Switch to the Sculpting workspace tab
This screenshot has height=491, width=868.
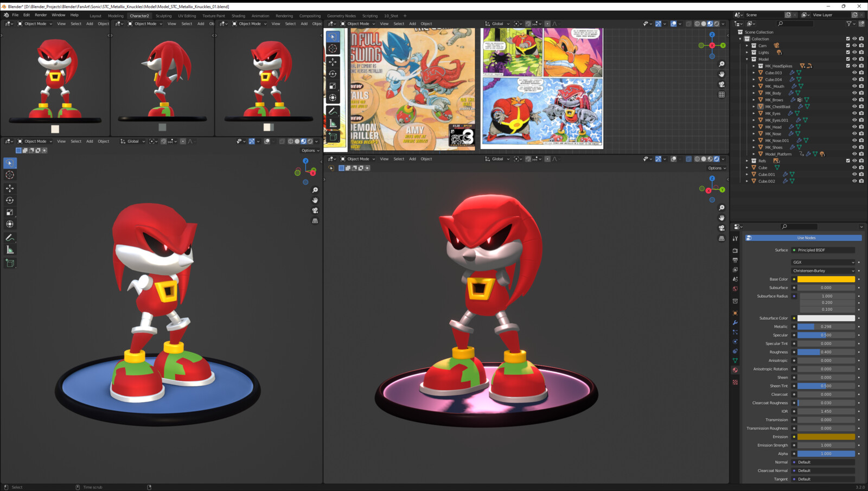click(x=164, y=16)
